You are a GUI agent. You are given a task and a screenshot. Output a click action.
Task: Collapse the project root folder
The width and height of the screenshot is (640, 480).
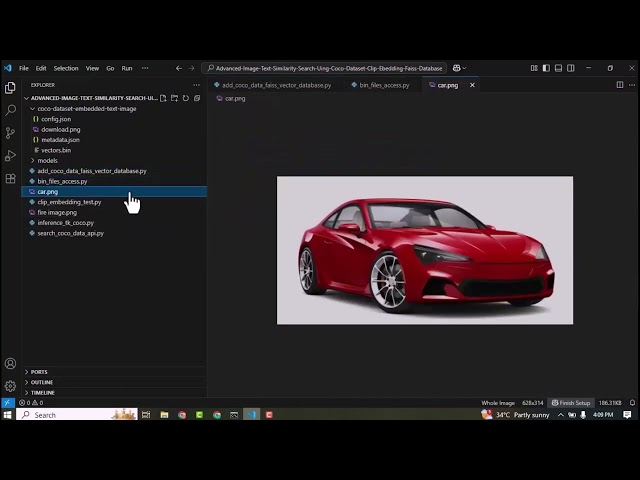tap(27, 98)
